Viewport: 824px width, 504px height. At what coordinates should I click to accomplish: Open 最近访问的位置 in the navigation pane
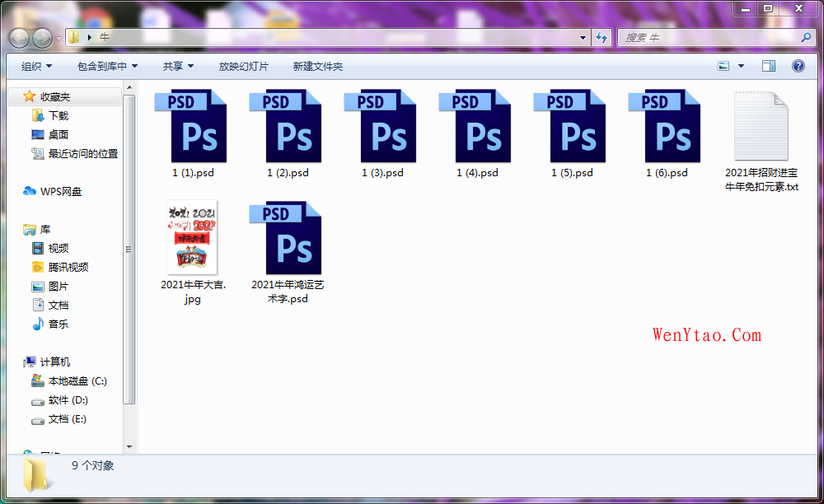pyautogui.click(x=83, y=153)
